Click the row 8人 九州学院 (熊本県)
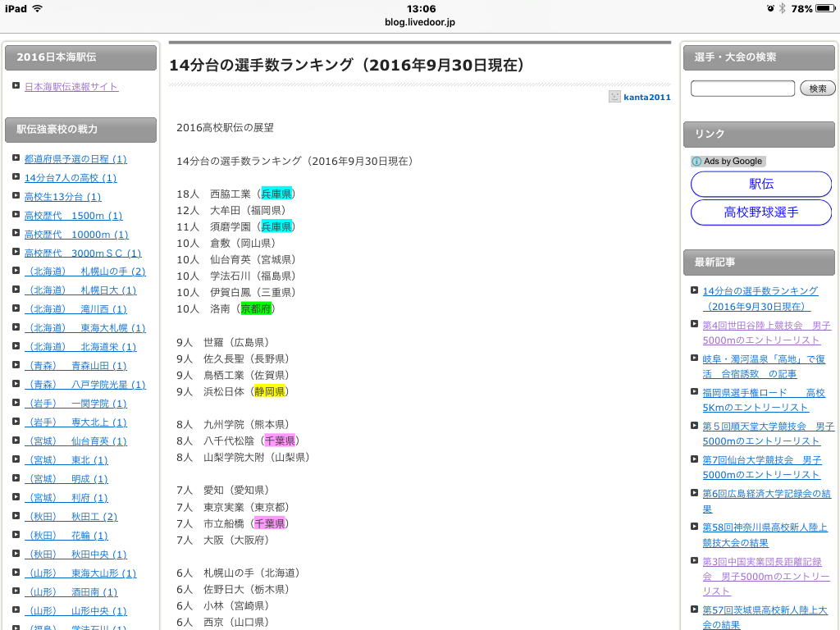Image resolution: width=840 pixels, height=630 pixels. pyautogui.click(x=234, y=425)
